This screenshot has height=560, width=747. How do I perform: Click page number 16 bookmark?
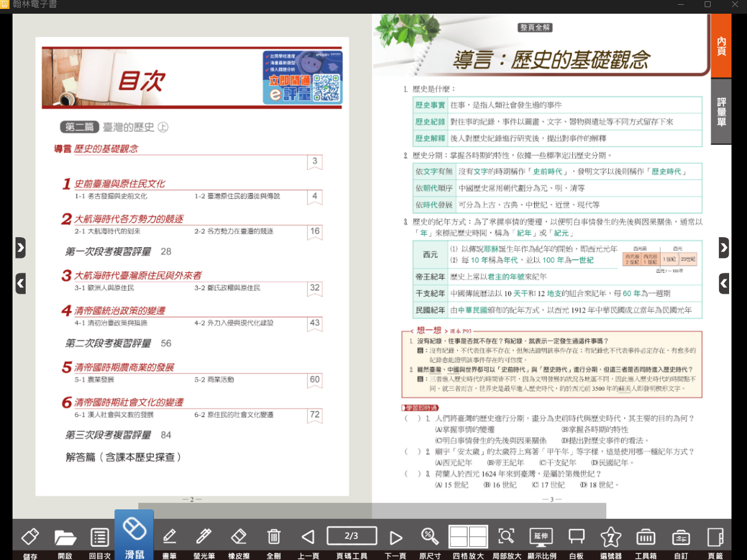(x=315, y=232)
